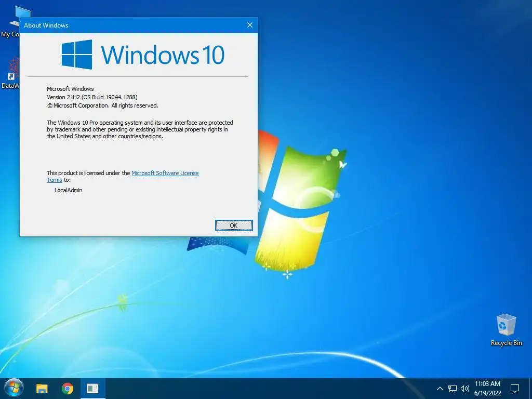
Task: Select the DataW desktop shortcut icon
Action: pos(10,73)
